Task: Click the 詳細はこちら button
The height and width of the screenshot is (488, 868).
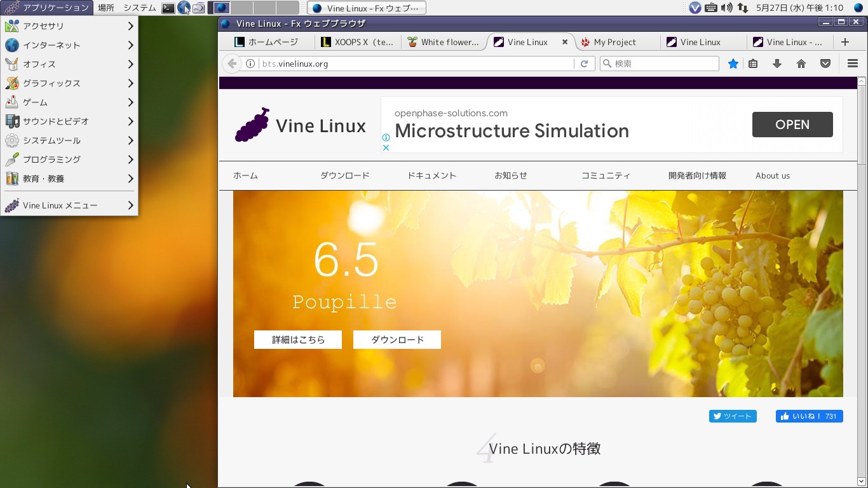Action: [298, 340]
